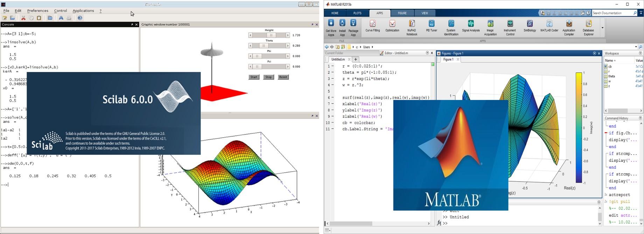Open the Workspace panel actions dropdown
This screenshot has height=234, width=644.
(640, 54)
